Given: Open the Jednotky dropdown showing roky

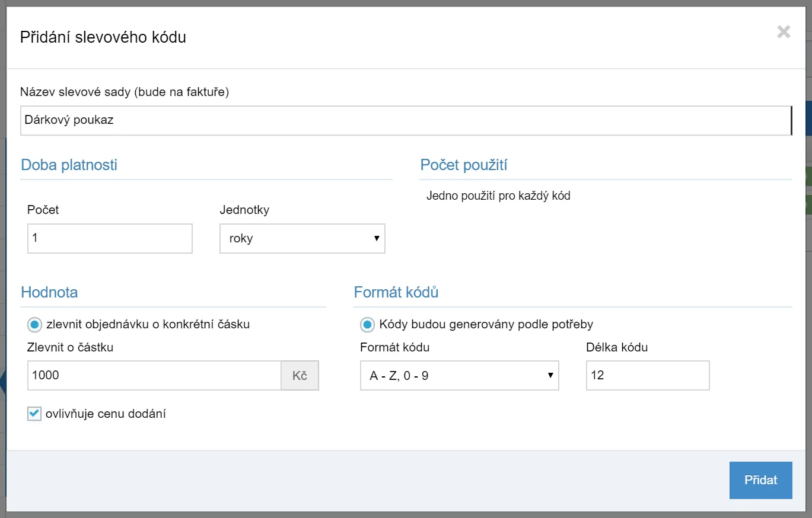Looking at the screenshot, I should tap(302, 238).
